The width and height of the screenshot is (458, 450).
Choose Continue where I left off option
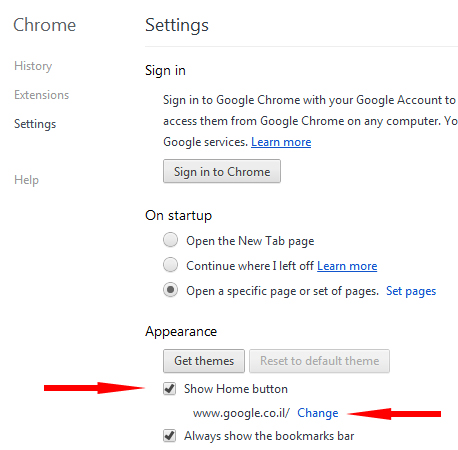[170, 265]
